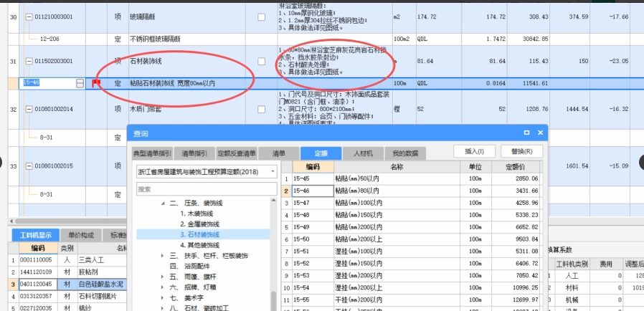Open the 浙江省 quota library dropdown
The width and height of the screenshot is (644, 311).
(273, 172)
